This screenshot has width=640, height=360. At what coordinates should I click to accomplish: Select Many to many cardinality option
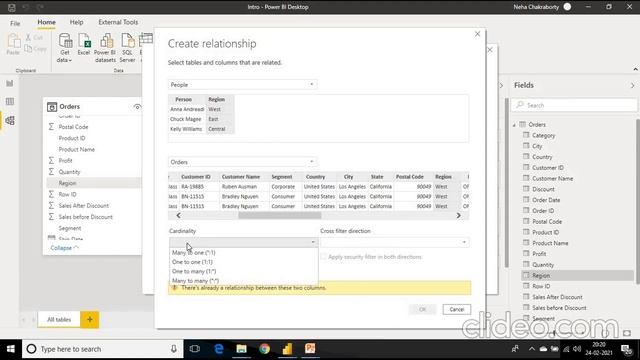(x=244, y=280)
